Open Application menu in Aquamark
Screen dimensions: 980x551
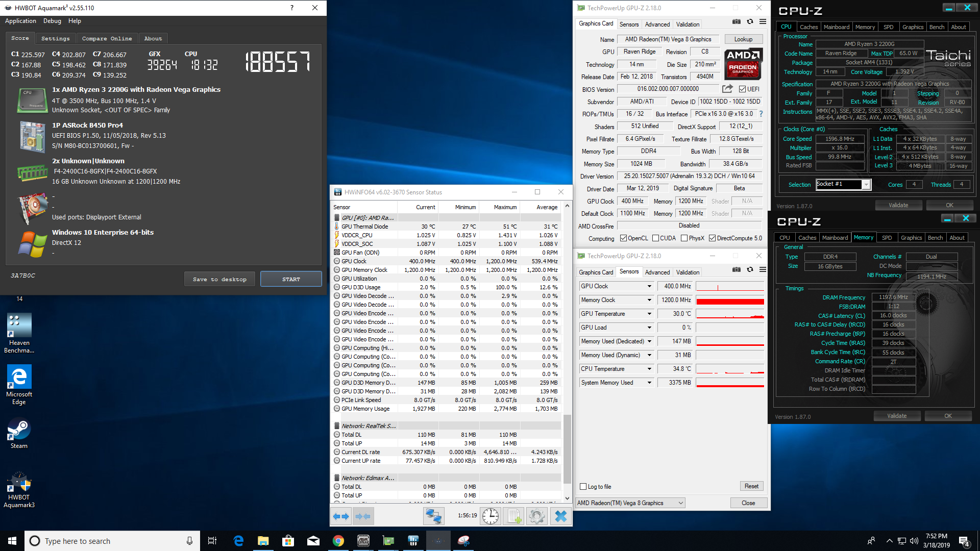point(20,21)
